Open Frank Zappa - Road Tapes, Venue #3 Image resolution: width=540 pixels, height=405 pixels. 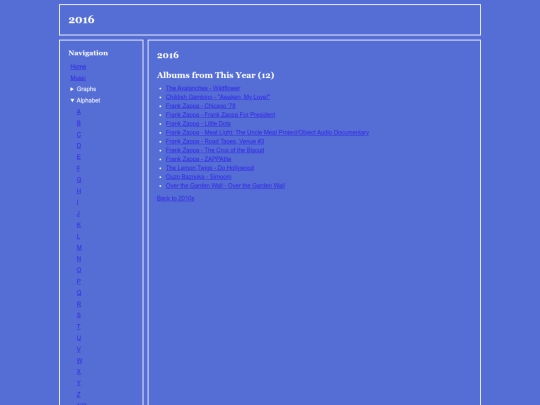click(215, 142)
